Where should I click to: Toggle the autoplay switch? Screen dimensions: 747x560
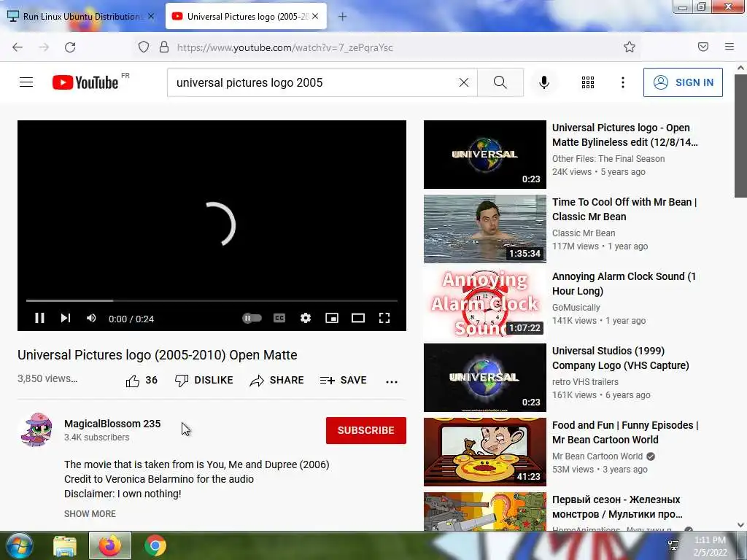tap(252, 318)
